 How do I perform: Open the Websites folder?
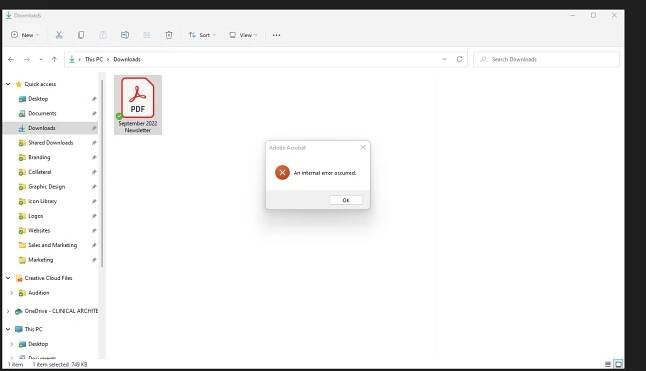point(39,230)
